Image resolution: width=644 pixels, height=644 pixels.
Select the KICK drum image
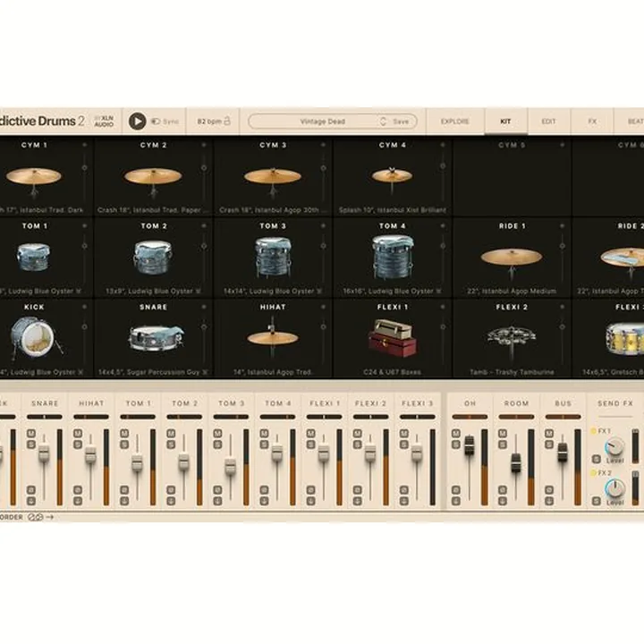[x=36, y=338]
